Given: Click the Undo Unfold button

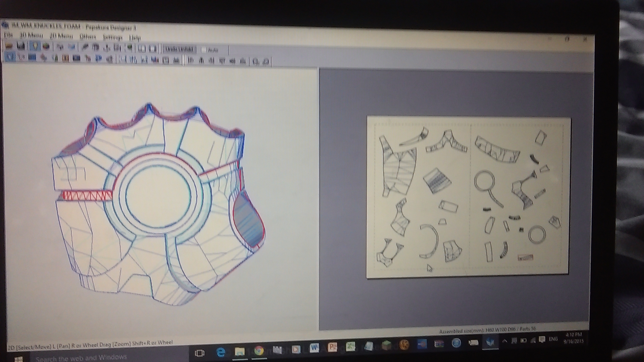Looking at the screenshot, I should tap(179, 50).
